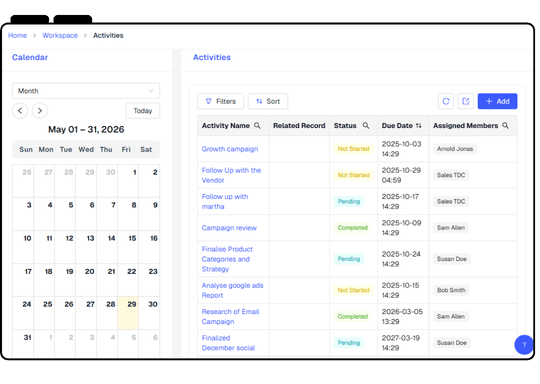The image size is (540, 384).
Task: Select May 20 in the calendar
Action: click(86, 280)
